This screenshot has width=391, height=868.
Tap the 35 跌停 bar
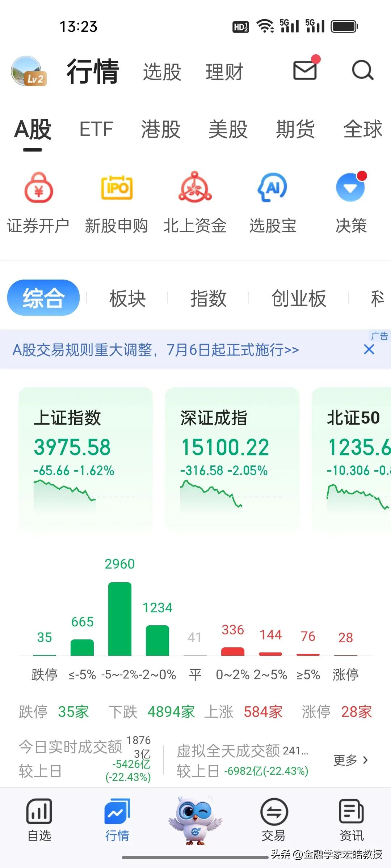point(45,655)
